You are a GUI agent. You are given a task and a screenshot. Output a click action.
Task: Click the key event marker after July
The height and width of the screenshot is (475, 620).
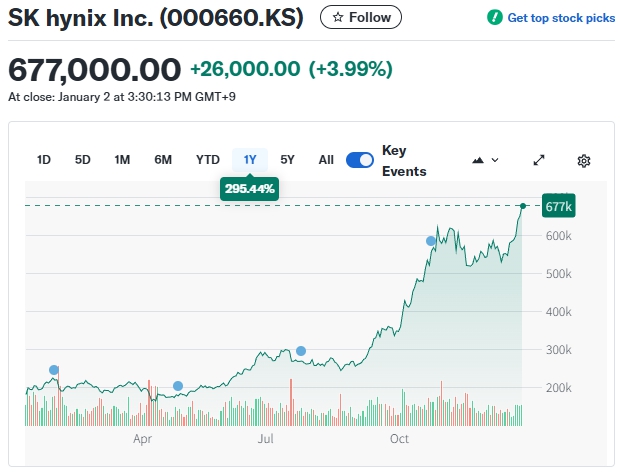(x=301, y=351)
